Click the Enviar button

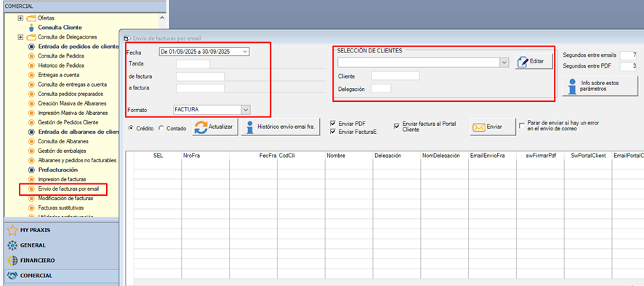pos(493,127)
